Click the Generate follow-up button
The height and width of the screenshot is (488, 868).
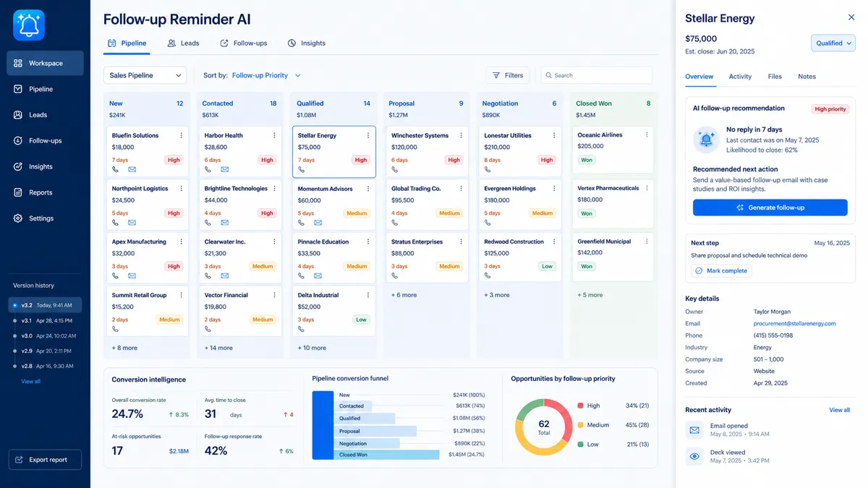click(770, 207)
